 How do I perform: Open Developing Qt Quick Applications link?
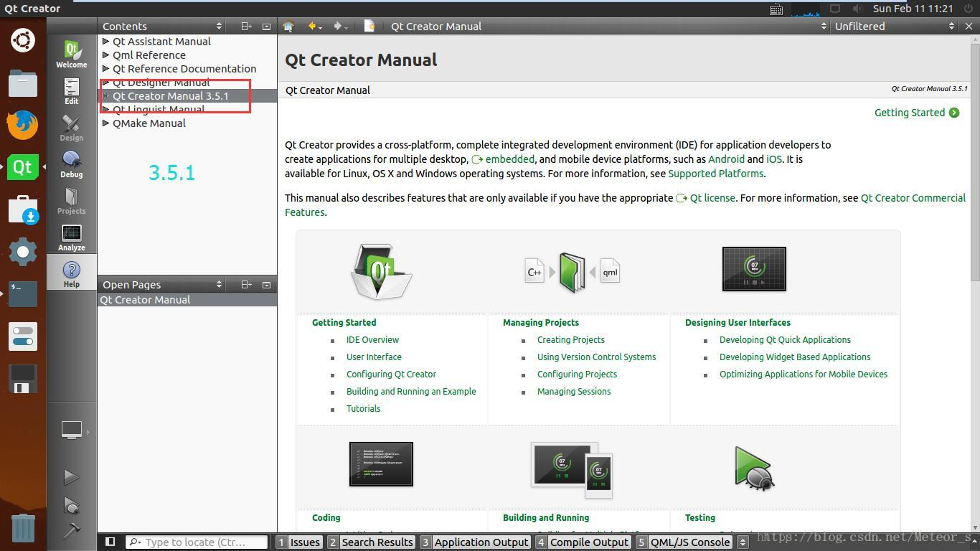(x=785, y=339)
